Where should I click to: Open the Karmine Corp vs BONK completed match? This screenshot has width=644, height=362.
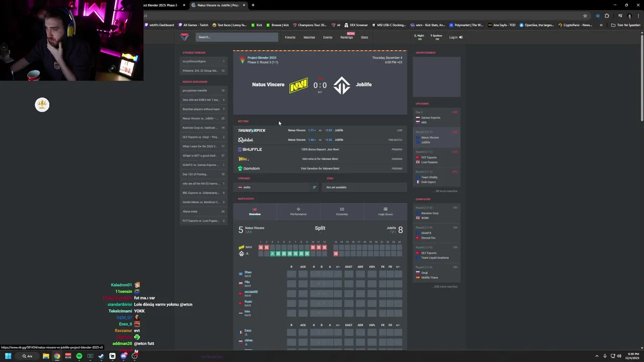[437, 213]
